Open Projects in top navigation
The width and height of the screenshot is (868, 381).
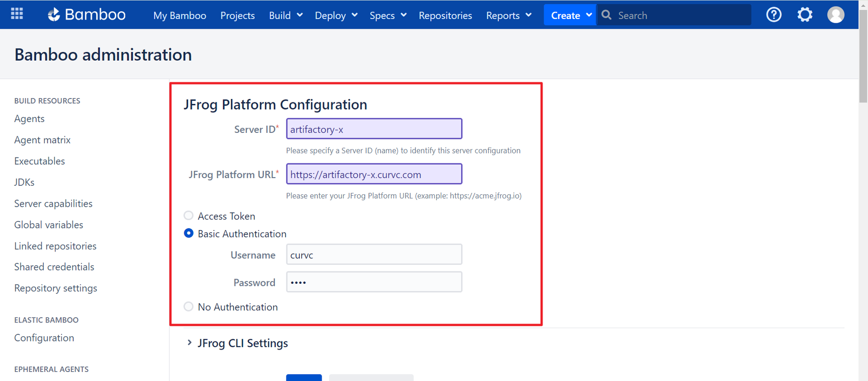click(x=237, y=15)
